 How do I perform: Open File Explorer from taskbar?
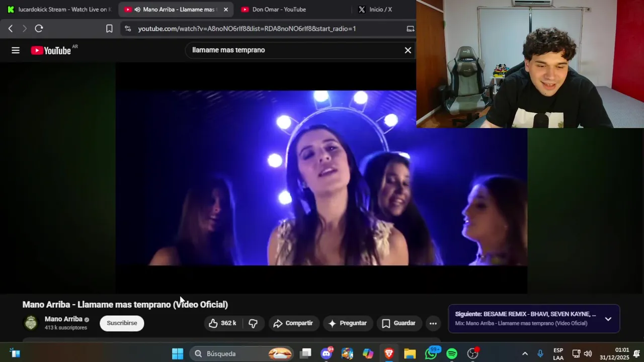tap(410, 353)
